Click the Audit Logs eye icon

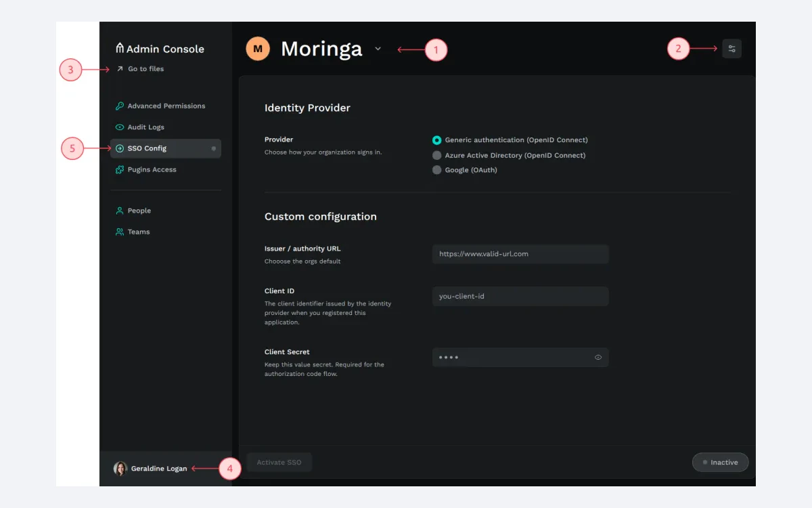(120, 127)
